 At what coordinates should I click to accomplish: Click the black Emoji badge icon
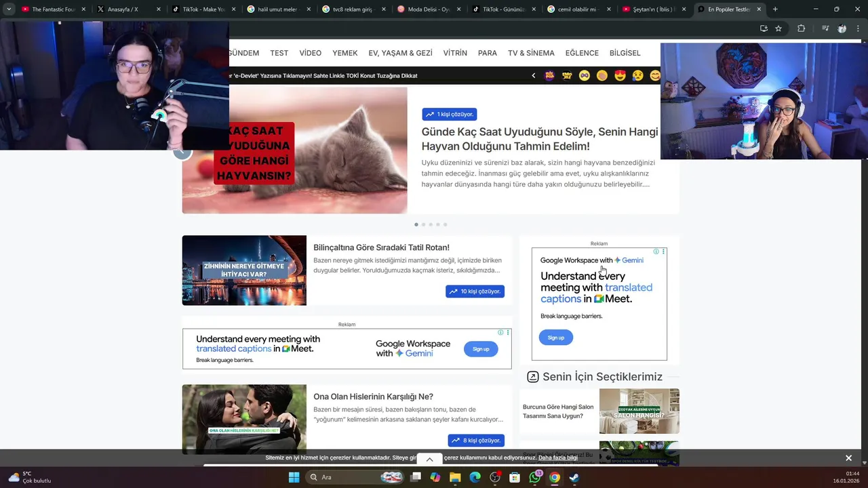coord(567,75)
